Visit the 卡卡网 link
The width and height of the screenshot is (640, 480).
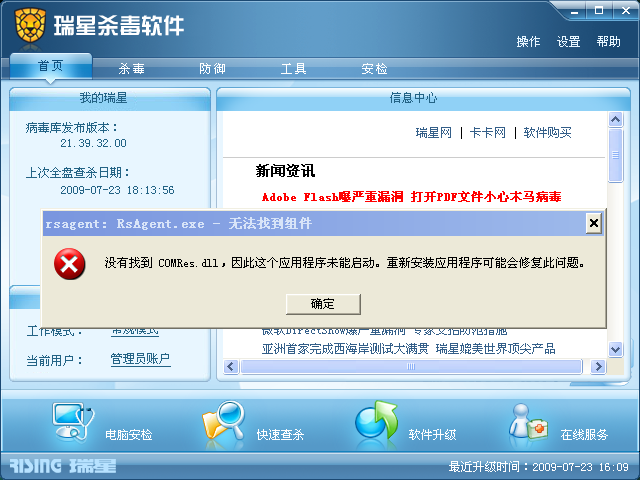[488, 133]
